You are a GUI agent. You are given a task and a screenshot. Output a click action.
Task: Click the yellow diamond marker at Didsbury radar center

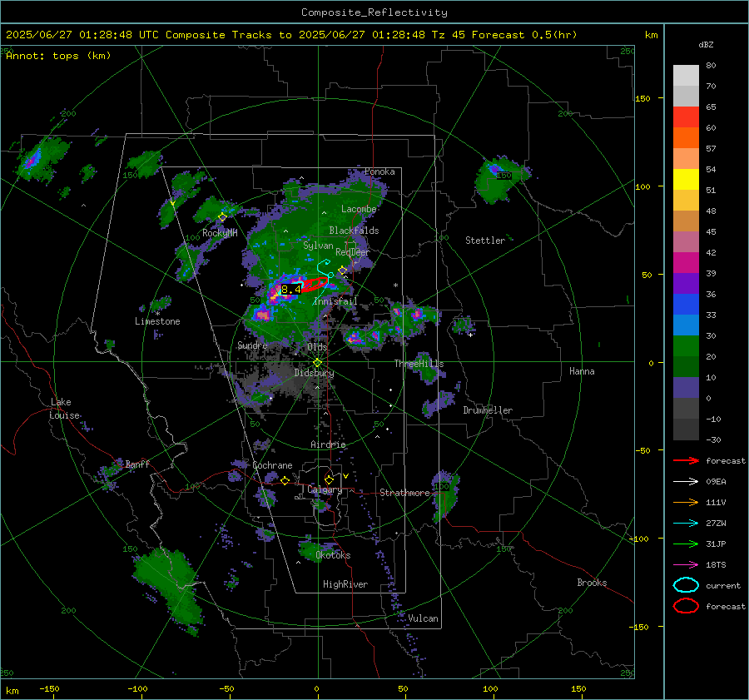317,363
